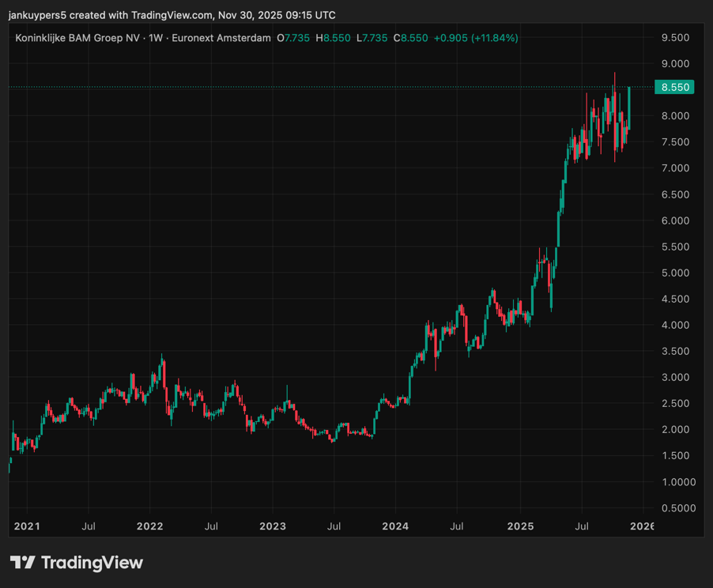Click the 2021 time axis label
Image resolution: width=713 pixels, height=588 pixels.
pyautogui.click(x=27, y=526)
